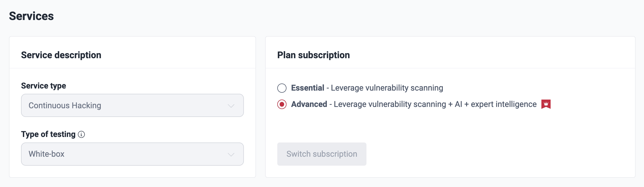Click the Services page title
Viewport: 644px width, 187px height.
tap(31, 16)
